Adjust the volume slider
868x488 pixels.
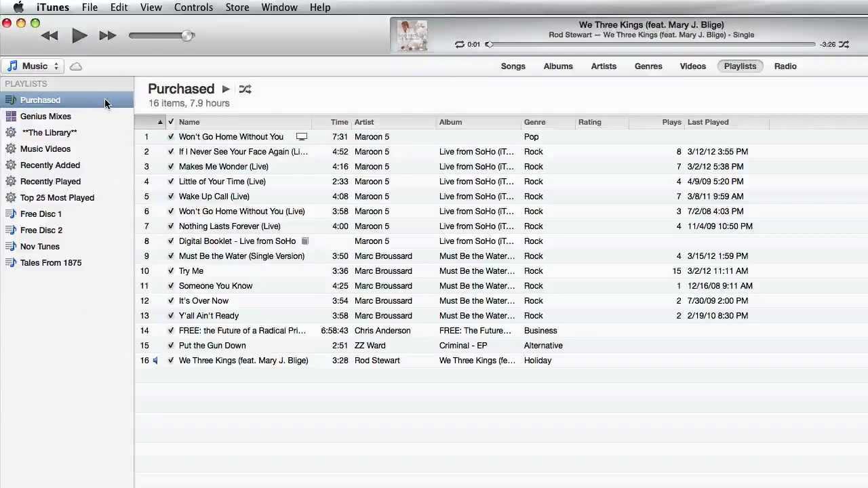pos(161,36)
